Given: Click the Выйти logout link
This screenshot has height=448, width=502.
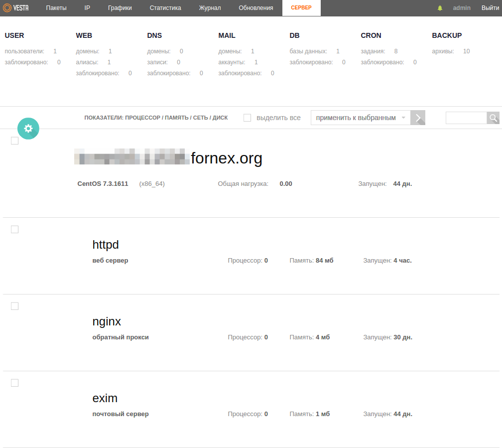Looking at the screenshot, I should [x=491, y=8].
